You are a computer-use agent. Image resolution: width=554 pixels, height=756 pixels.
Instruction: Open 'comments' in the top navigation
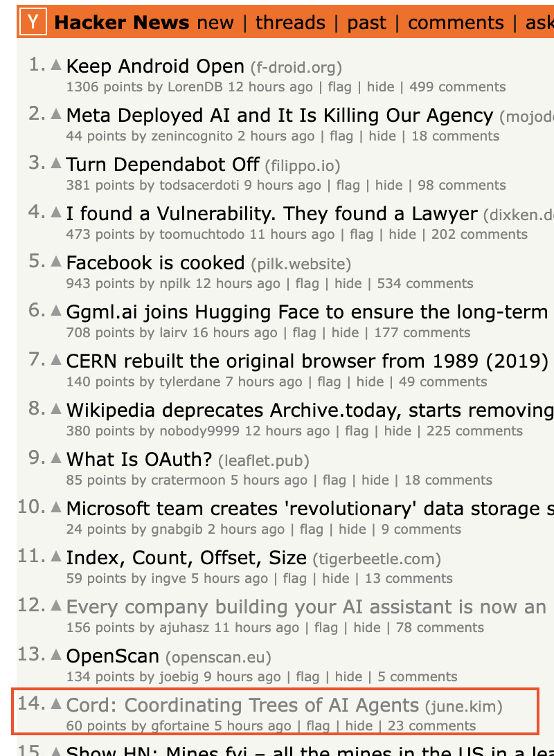(x=456, y=23)
